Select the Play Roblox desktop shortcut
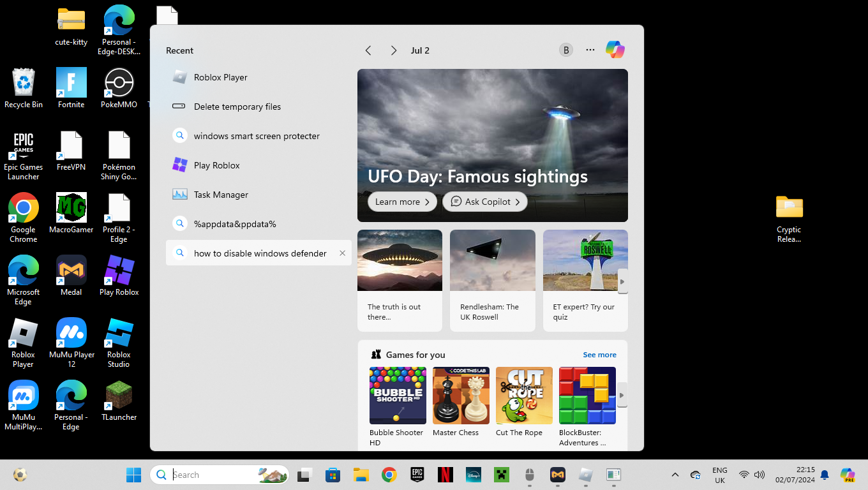This screenshot has width=868, height=490. (119, 276)
